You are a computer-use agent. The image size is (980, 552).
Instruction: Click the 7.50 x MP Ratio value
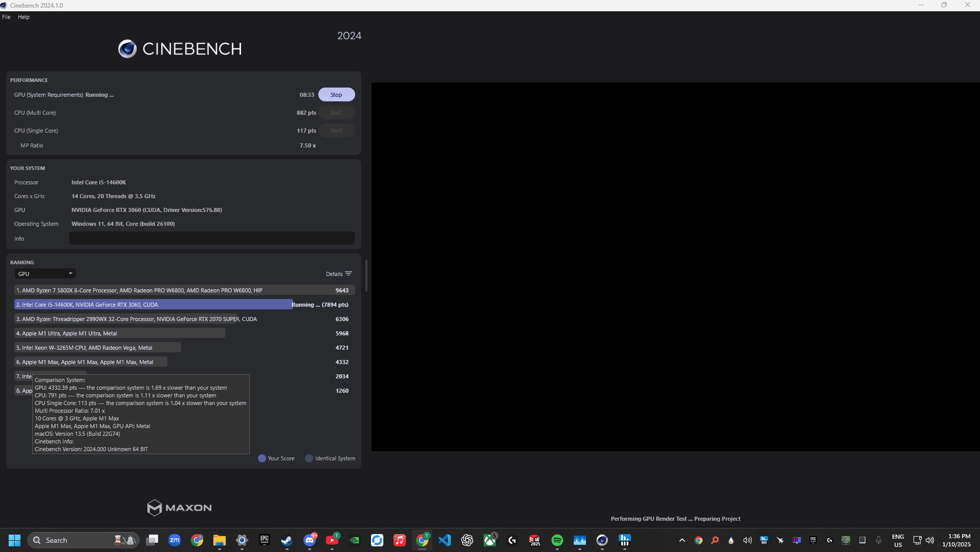[x=308, y=145]
